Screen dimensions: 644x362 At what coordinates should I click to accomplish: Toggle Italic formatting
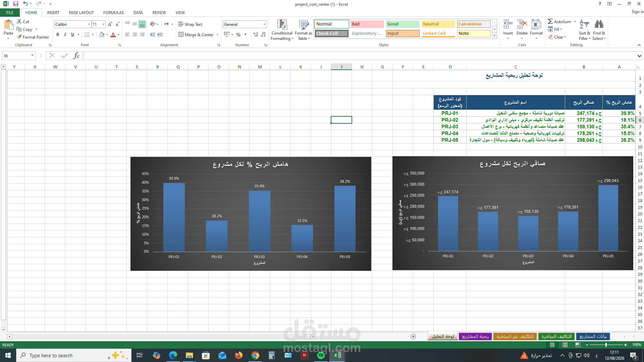(65, 35)
